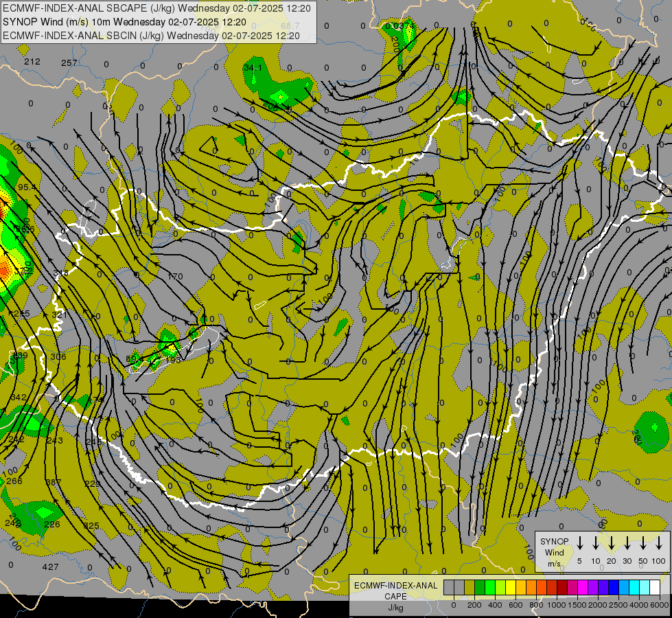Pick the dark maroon-red swatch in the CAPE scale
Screen dimensions: 672x618
[562, 588]
